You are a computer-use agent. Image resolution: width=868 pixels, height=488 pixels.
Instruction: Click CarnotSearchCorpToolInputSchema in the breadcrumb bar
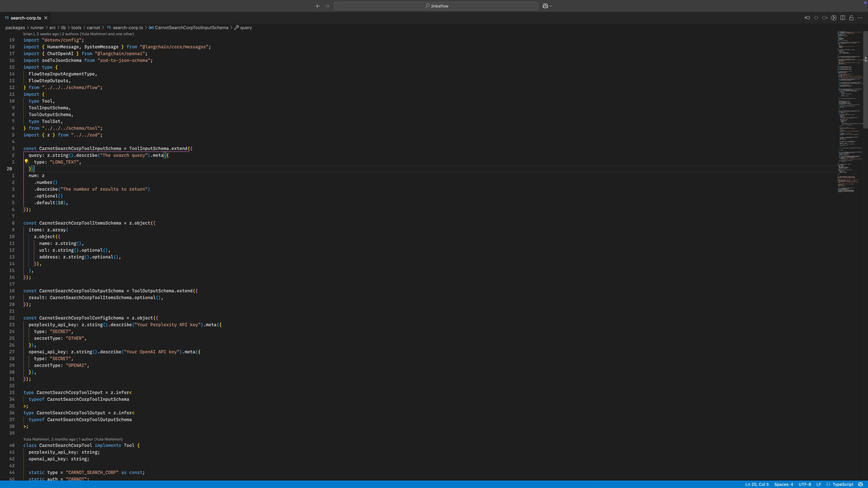pyautogui.click(x=192, y=27)
